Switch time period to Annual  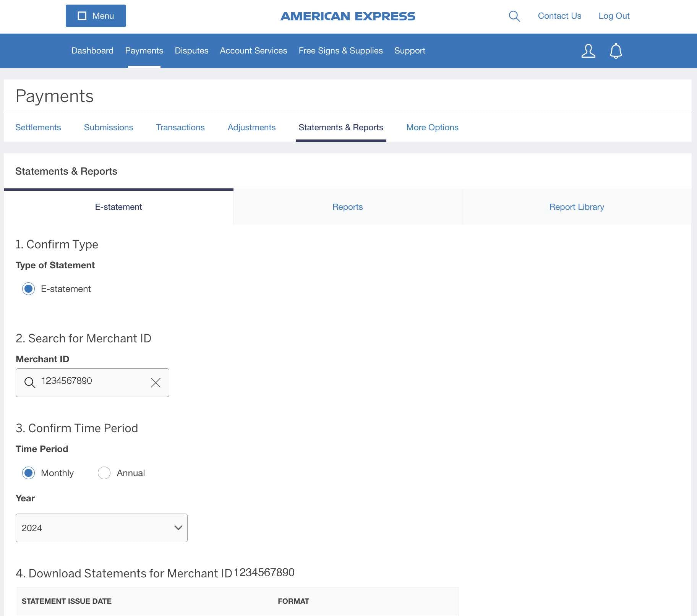(104, 473)
